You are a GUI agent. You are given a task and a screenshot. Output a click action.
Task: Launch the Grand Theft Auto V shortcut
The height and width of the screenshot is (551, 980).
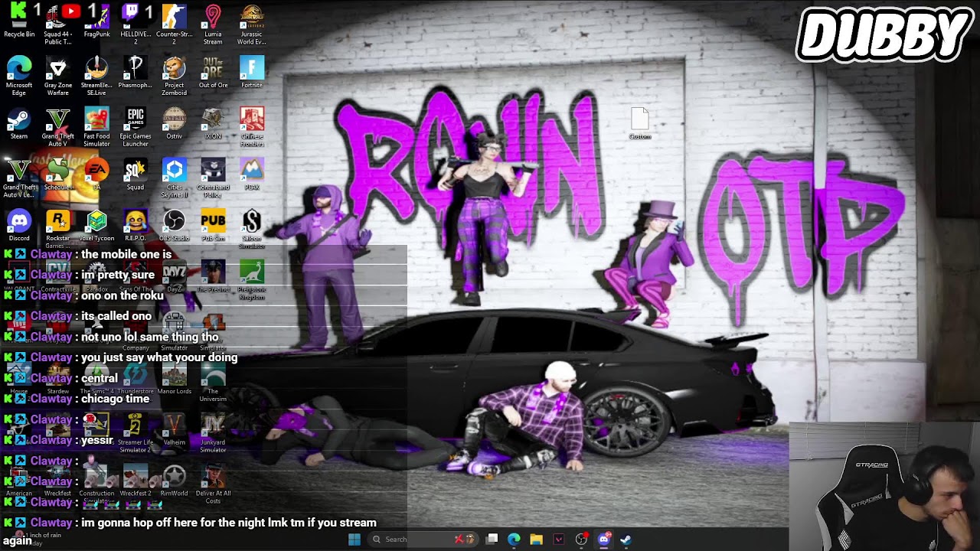point(57,127)
